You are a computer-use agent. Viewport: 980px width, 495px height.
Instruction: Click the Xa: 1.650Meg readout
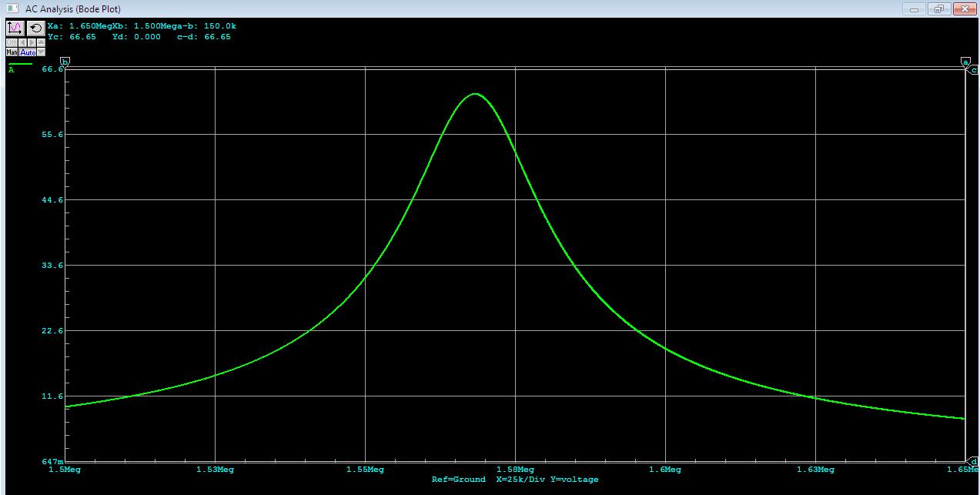coord(81,26)
